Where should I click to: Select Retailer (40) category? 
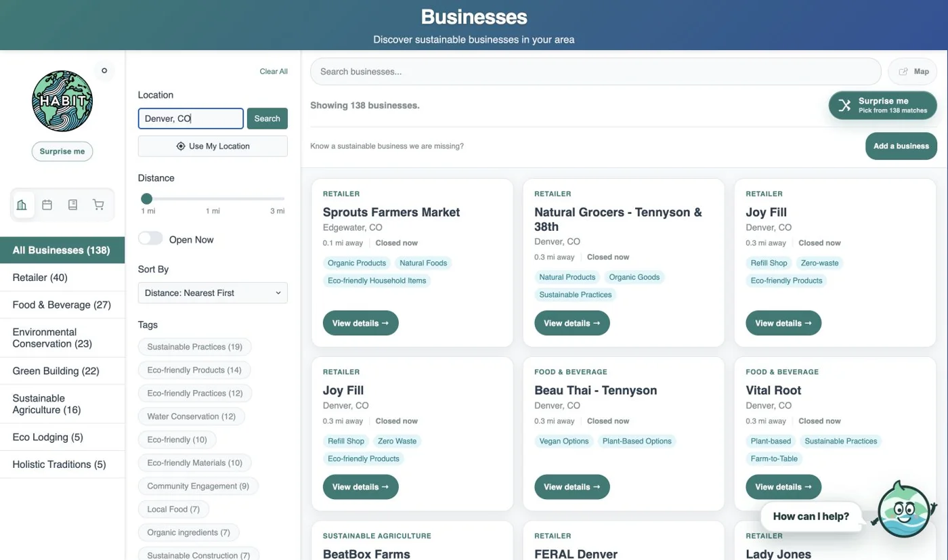pos(62,278)
